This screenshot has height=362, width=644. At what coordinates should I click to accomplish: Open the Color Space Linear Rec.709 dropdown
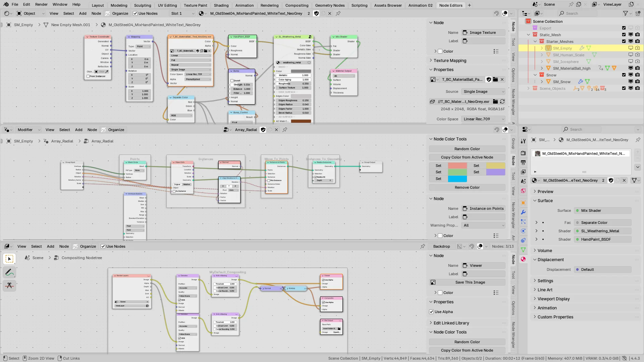point(483,119)
